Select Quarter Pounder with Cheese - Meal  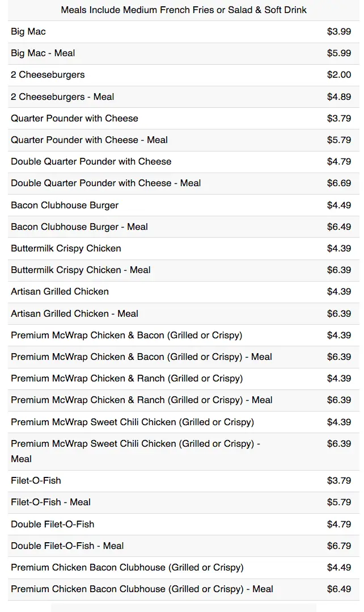click(x=89, y=140)
